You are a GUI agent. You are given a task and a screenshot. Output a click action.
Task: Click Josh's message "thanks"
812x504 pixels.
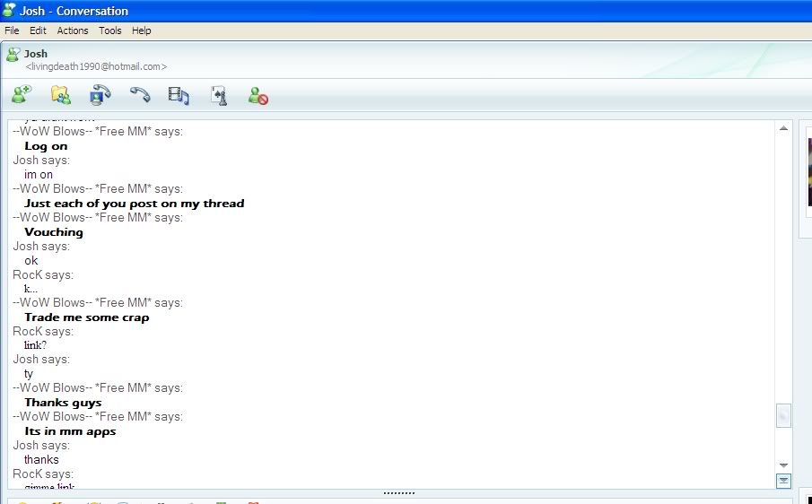coord(41,460)
